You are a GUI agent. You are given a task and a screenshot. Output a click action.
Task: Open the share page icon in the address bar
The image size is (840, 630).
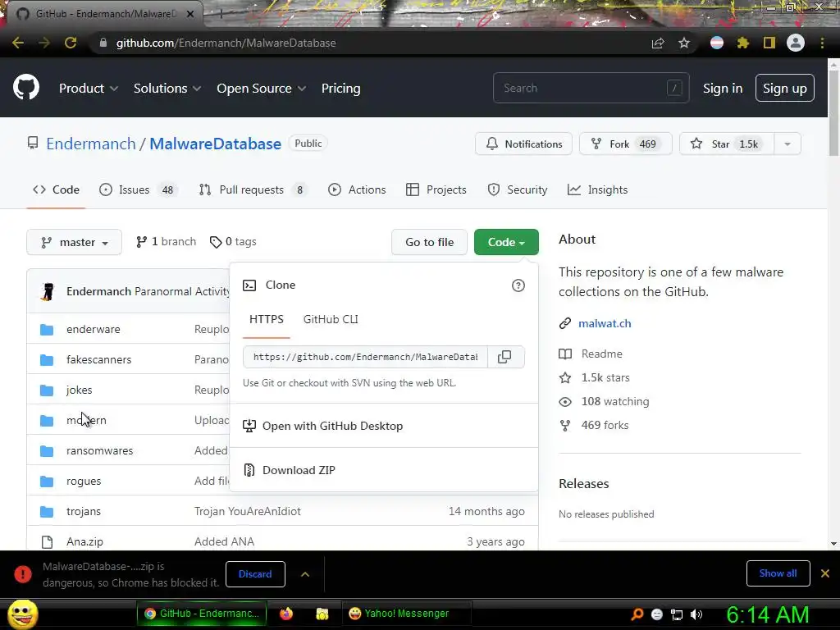[658, 43]
